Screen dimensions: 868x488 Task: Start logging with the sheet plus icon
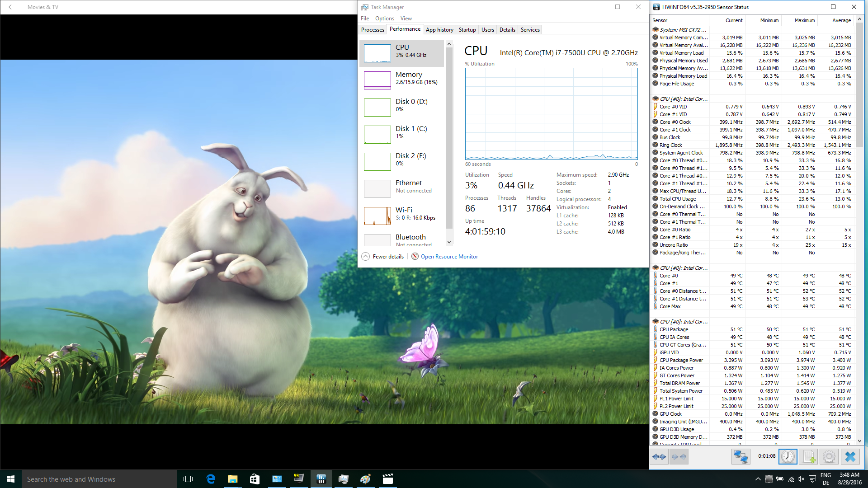[x=809, y=457]
